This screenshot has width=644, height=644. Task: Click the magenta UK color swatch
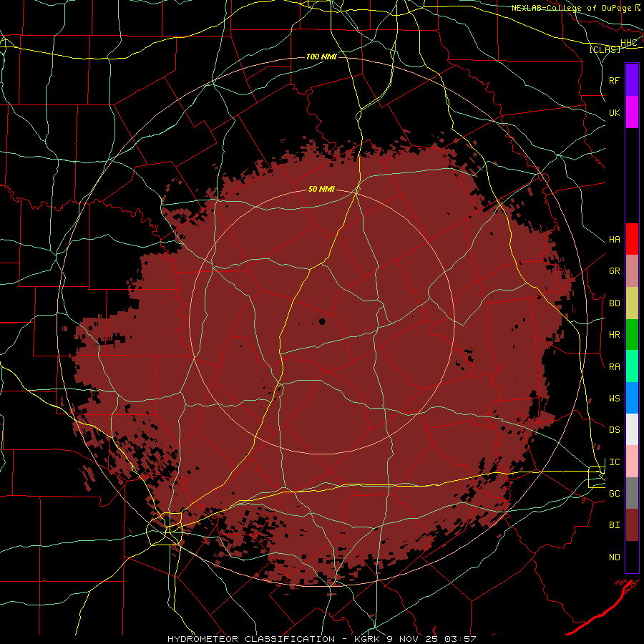632,112
